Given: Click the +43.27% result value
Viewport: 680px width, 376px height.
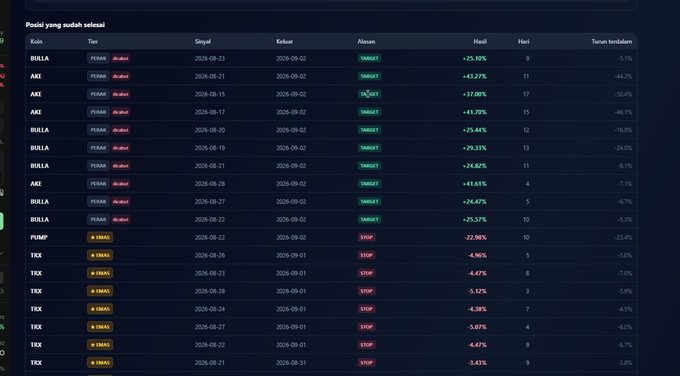Looking at the screenshot, I should click(474, 76).
